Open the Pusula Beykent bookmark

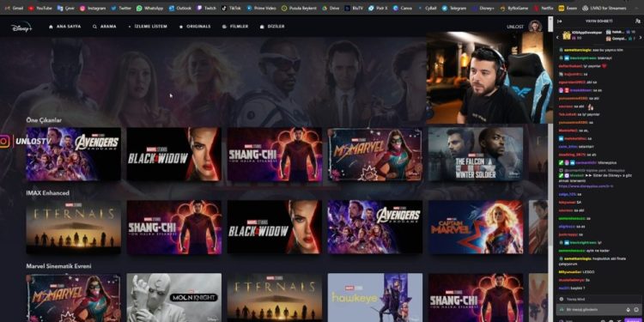(300, 8)
